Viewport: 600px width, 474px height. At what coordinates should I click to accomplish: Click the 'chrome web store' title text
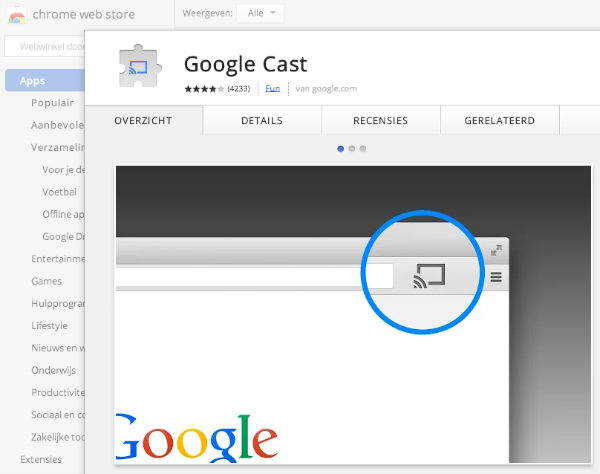[x=84, y=15]
